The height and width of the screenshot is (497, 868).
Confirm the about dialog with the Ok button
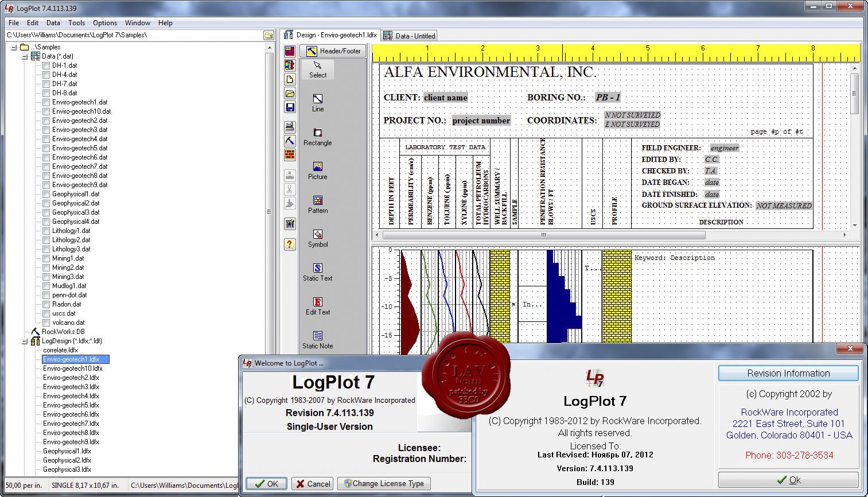point(788,480)
